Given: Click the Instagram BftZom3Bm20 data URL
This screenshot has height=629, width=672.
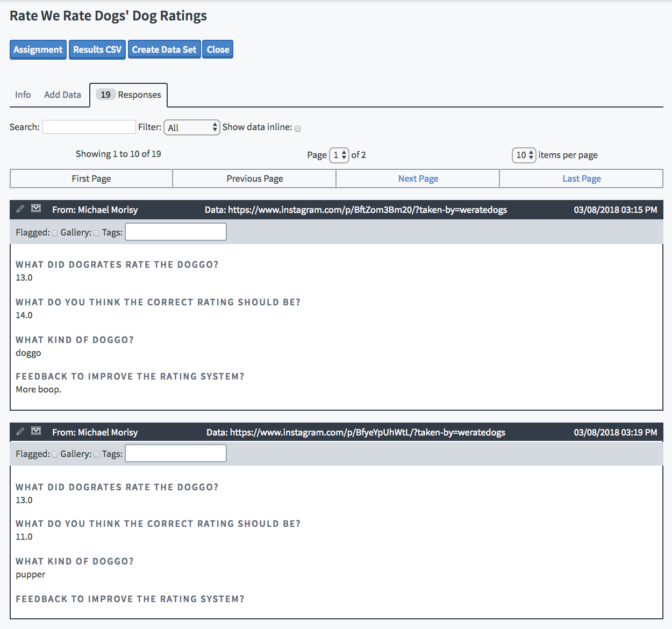Looking at the screenshot, I should click(368, 210).
